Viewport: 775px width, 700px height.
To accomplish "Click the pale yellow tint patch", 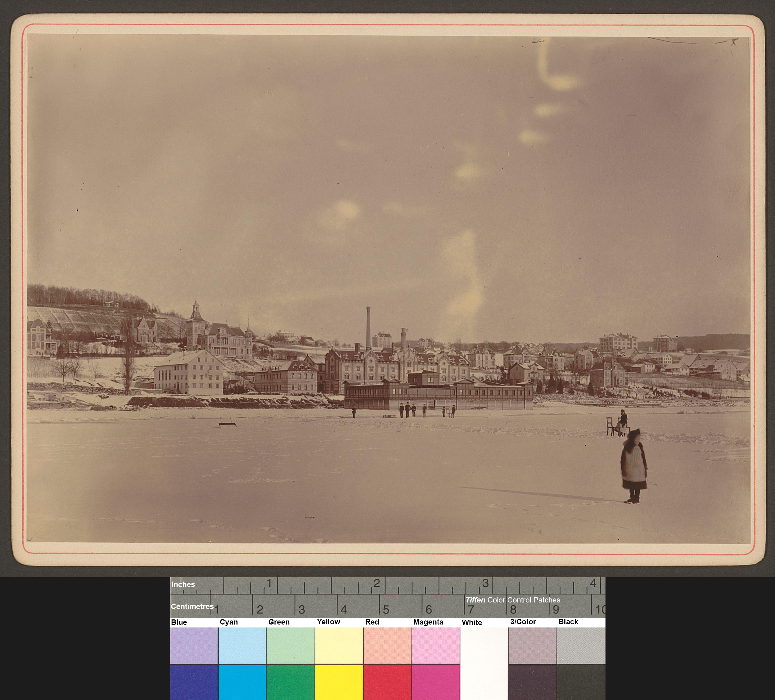I will click(x=339, y=645).
